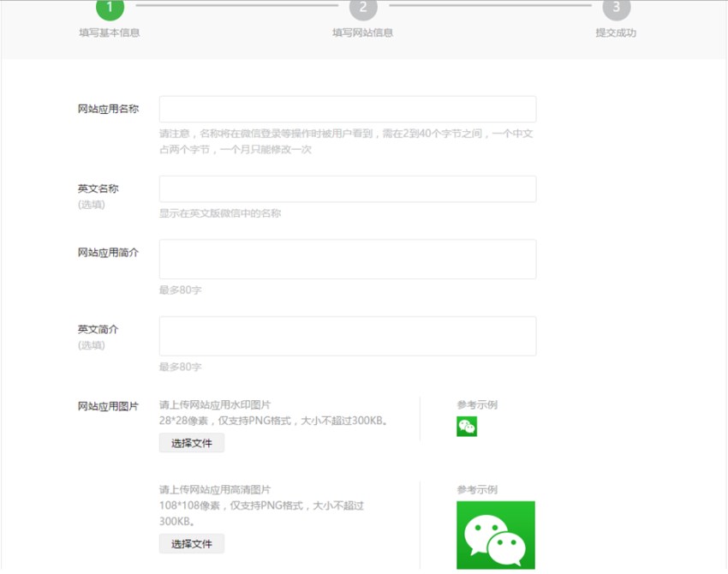The image size is (728, 574).
Task: Click the 网站应用简介 label
Action: [108, 253]
